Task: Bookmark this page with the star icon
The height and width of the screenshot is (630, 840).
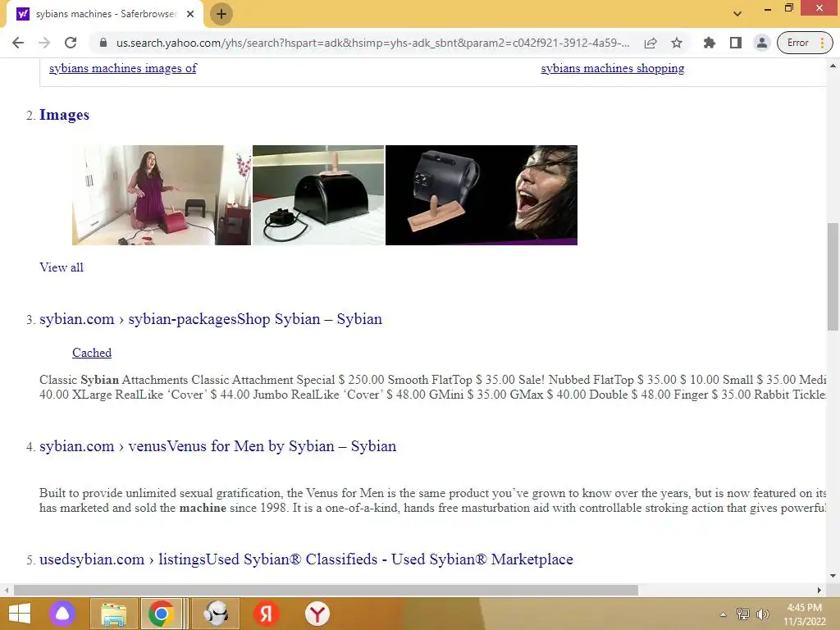Action: coord(677,43)
